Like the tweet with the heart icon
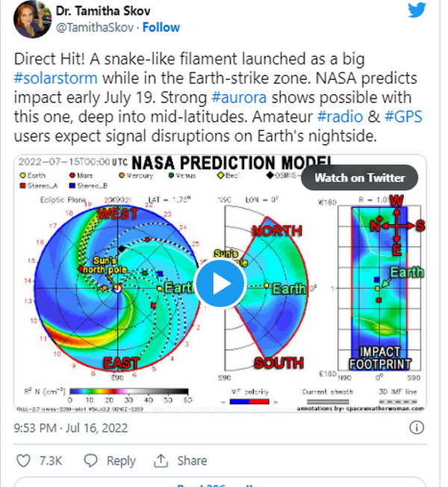 [25, 461]
